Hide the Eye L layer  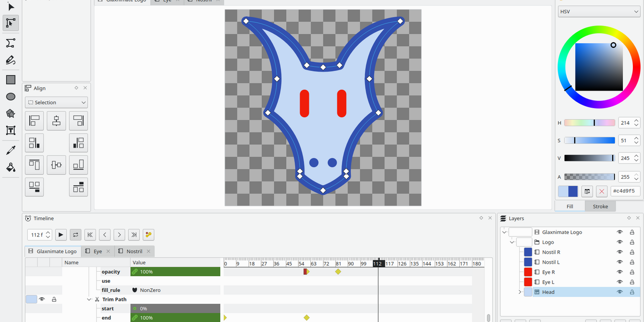click(x=620, y=282)
